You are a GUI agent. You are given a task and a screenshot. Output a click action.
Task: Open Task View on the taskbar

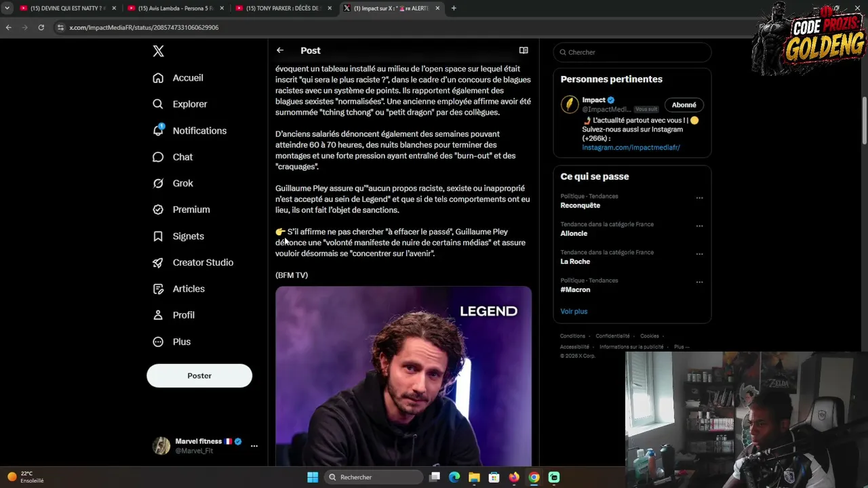[435, 477]
